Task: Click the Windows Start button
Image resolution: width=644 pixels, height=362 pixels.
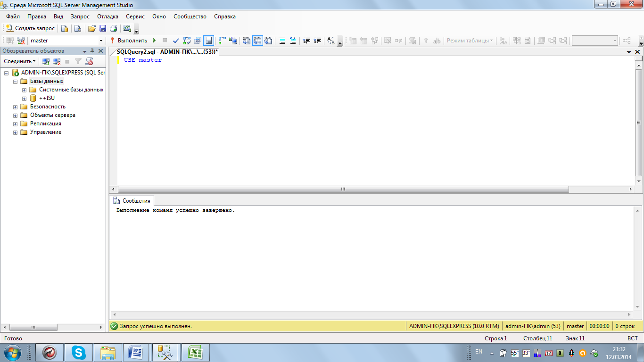Action: click(13, 352)
